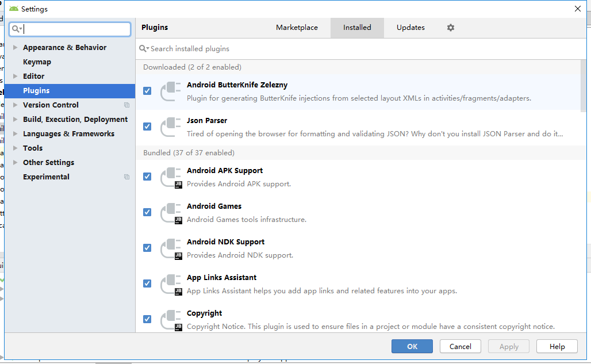This screenshot has width=591, height=364.
Task: Expand Languages & Frameworks arrow
Action: (x=15, y=134)
